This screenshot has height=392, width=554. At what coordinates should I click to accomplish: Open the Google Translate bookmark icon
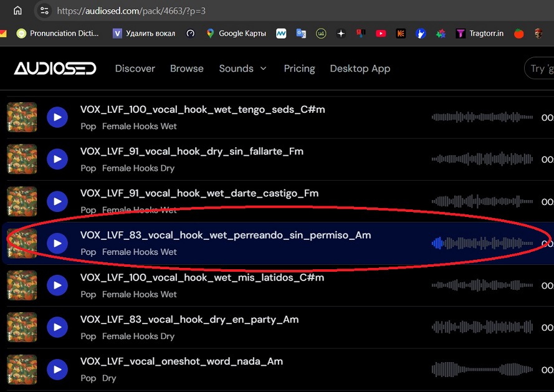pyautogui.click(x=301, y=33)
